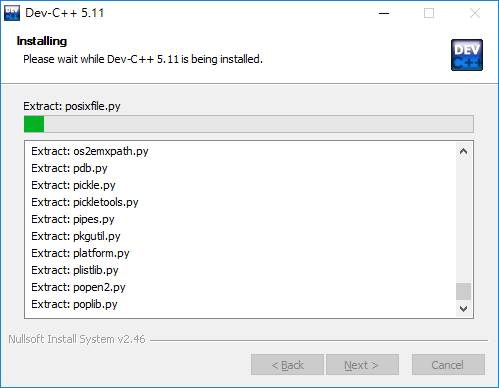Click the log list scrollbar thumb

point(463,292)
